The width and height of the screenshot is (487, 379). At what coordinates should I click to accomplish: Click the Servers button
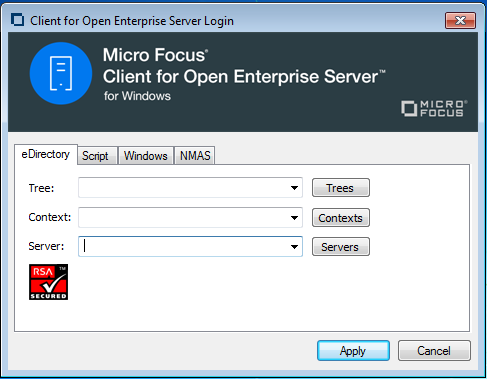point(341,247)
